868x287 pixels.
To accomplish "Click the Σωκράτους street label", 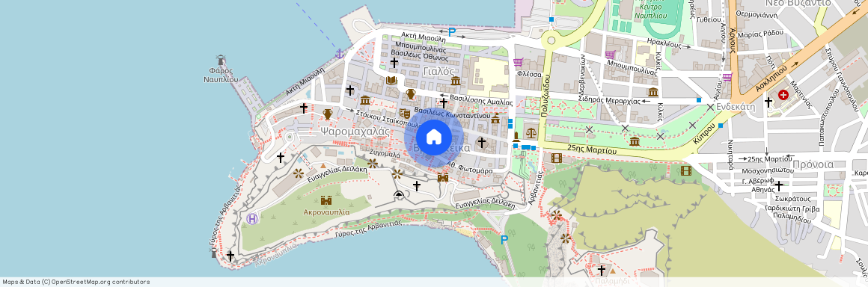I will coord(793,199).
